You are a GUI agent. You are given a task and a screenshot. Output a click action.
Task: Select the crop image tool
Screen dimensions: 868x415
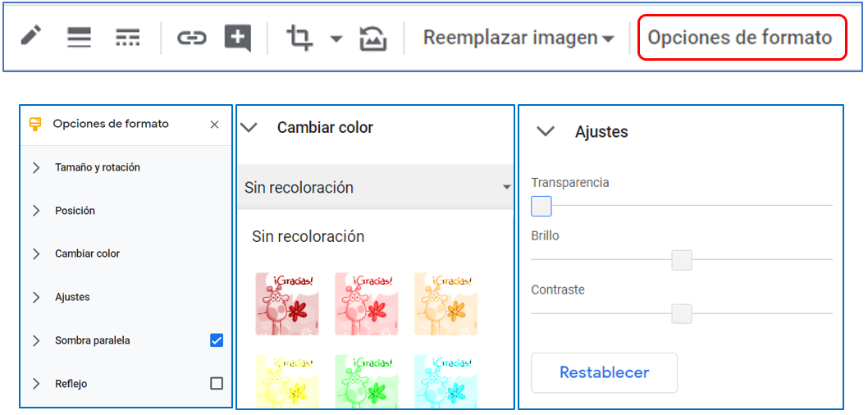[299, 38]
